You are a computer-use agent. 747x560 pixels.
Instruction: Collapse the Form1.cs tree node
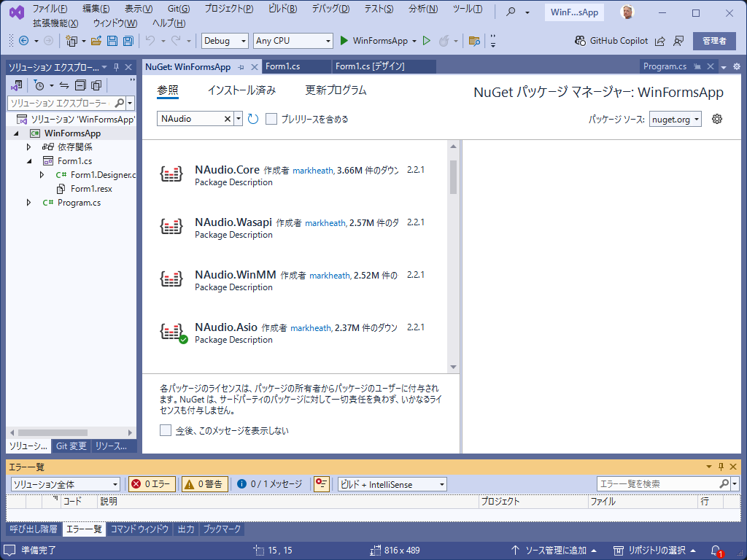(x=29, y=161)
